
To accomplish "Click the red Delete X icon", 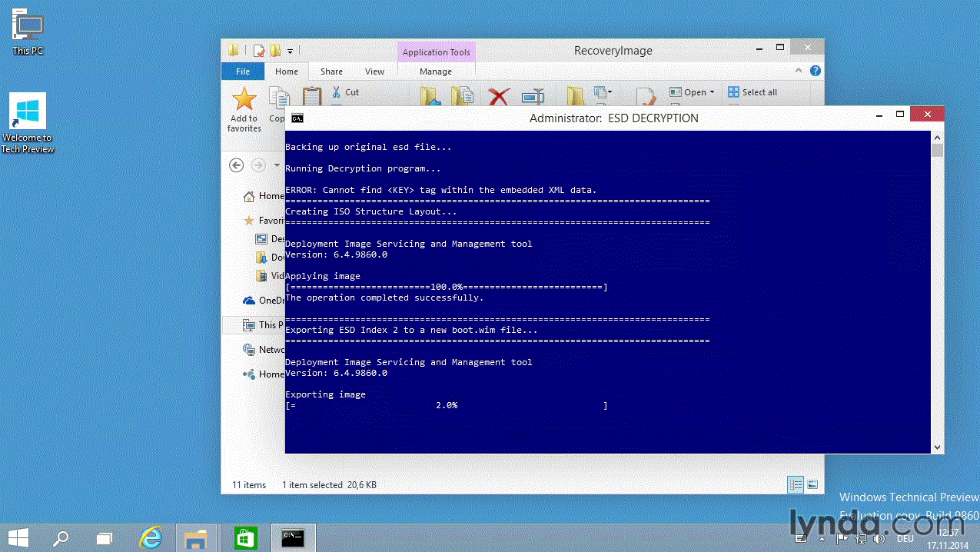I will click(499, 97).
